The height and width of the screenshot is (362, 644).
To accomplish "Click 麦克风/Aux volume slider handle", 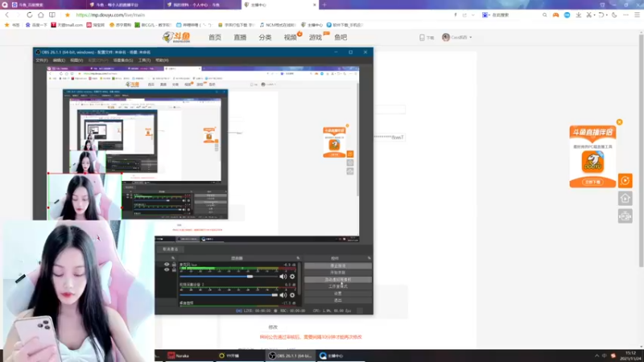I will coord(250,277).
